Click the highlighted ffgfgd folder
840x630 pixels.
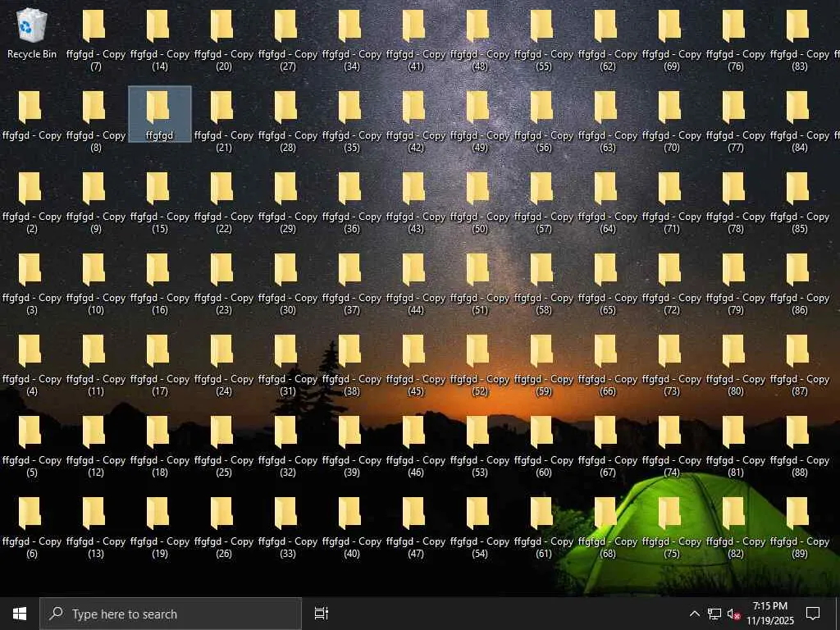pyautogui.click(x=160, y=114)
